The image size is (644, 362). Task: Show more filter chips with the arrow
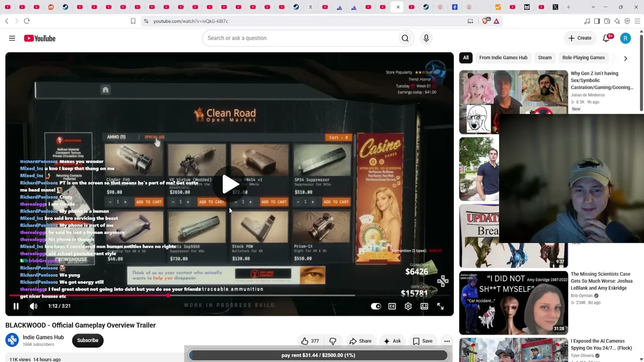[x=625, y=58]
